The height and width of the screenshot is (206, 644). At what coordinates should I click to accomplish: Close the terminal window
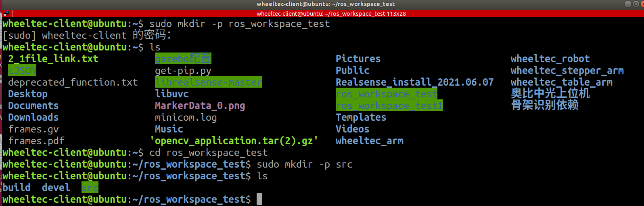[x=642, y=4]
